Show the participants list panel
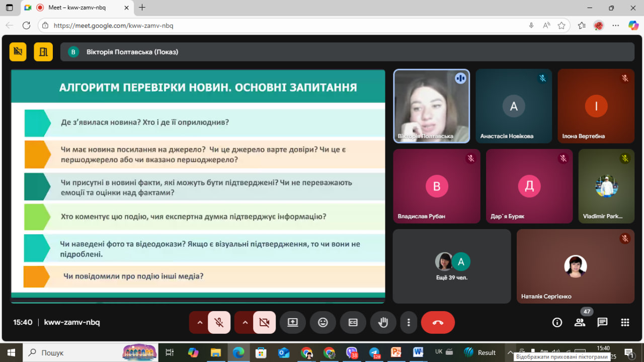Image resolution: width=644 pixels, height=362 pixels. coord(580,323)
